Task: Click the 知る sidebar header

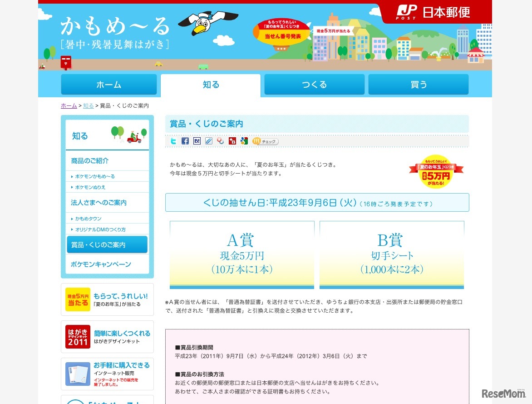Action: [x=107, y=135]
